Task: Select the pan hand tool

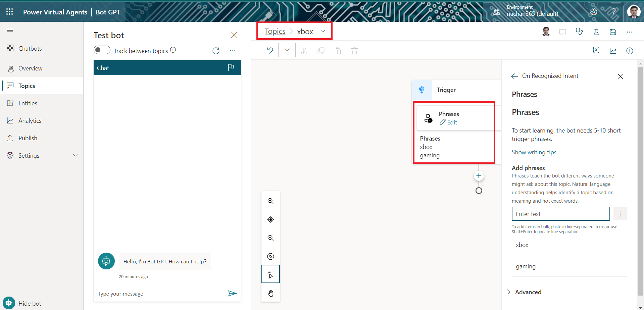Action: 270,294
